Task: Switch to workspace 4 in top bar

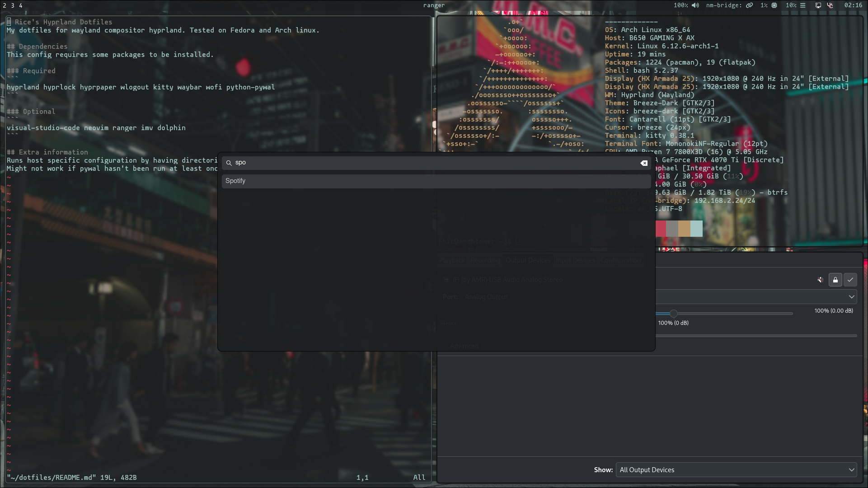Action: coord(21,5)
